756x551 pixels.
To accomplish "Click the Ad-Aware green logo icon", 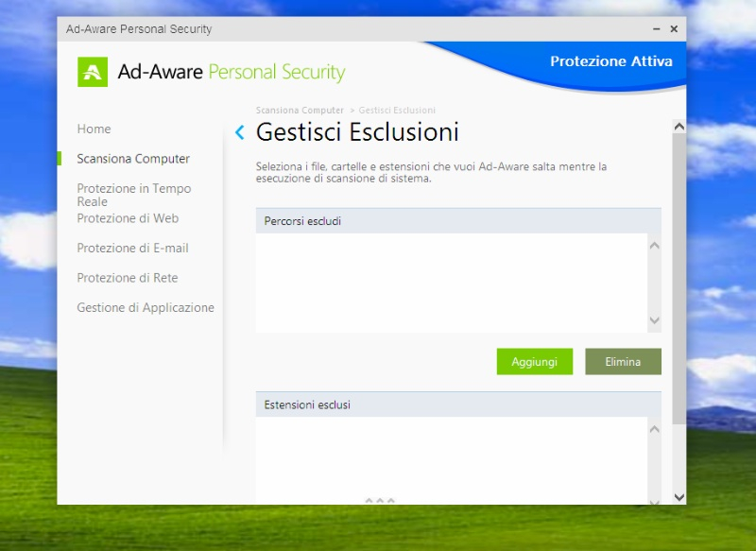I will (93, 72).
